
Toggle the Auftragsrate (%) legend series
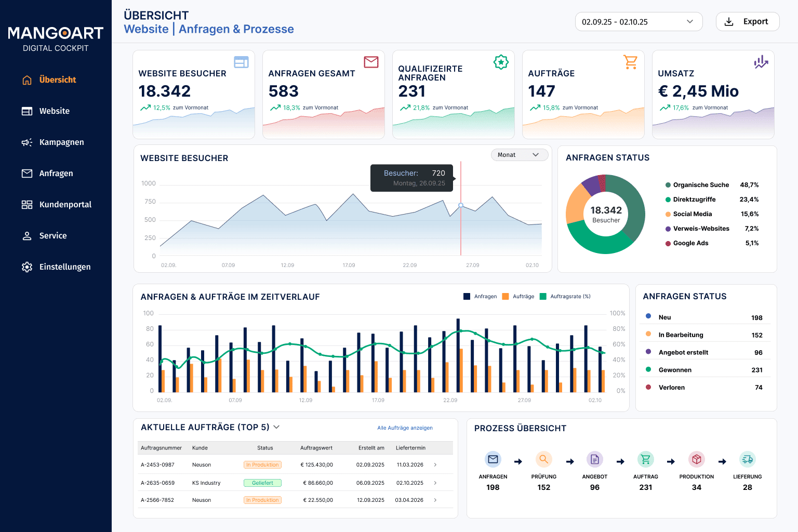click(x=565, y=296)
